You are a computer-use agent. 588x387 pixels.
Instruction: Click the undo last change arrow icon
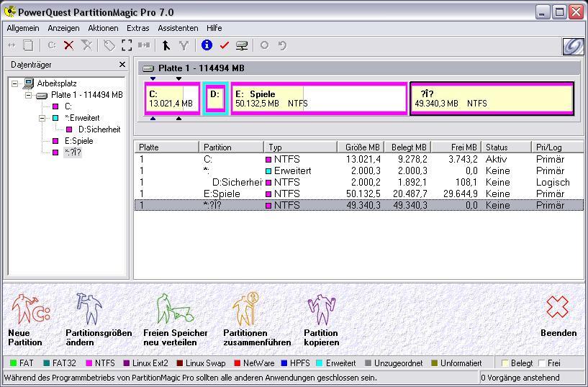tap(282, 45)
